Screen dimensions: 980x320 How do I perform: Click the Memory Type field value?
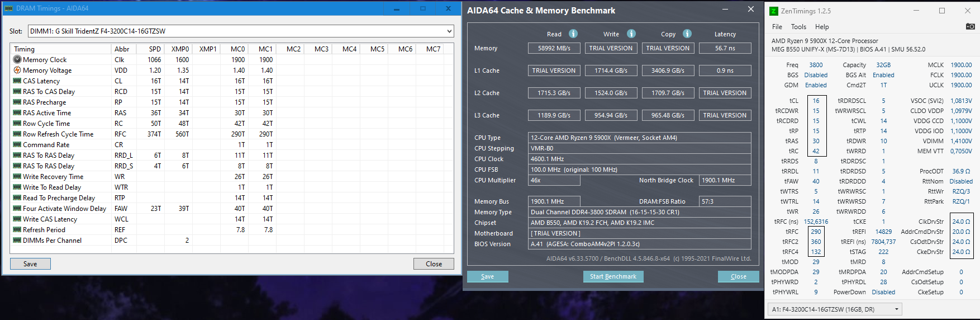tap(640, 212)
